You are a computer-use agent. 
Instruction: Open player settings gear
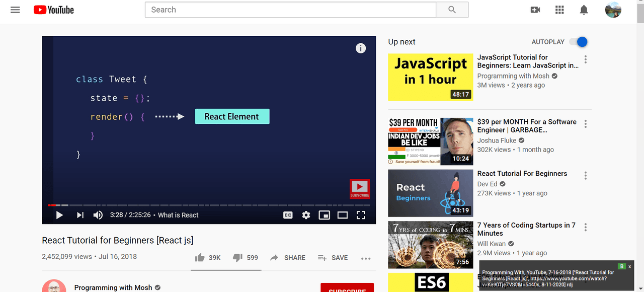coord(306,215)
